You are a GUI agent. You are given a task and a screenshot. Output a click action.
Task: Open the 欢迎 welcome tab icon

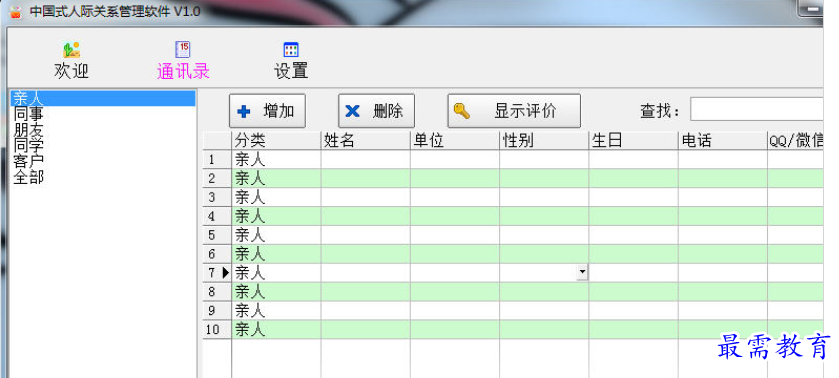71,50
